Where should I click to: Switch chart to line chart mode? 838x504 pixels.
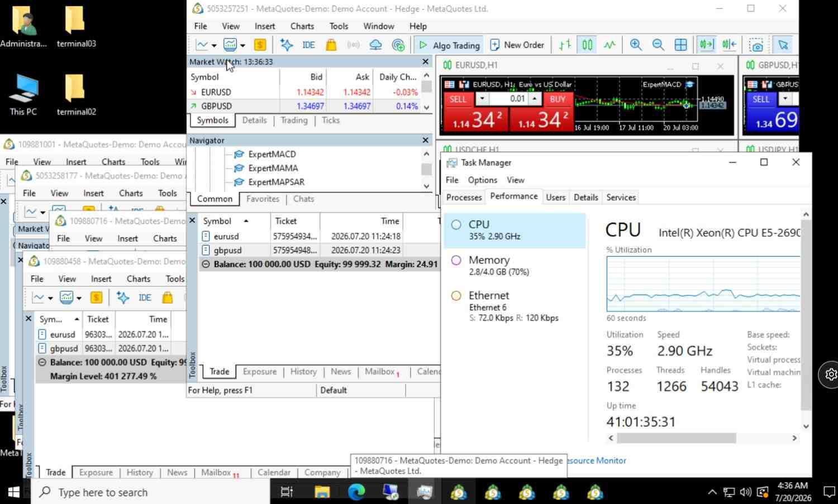point(610,45)
